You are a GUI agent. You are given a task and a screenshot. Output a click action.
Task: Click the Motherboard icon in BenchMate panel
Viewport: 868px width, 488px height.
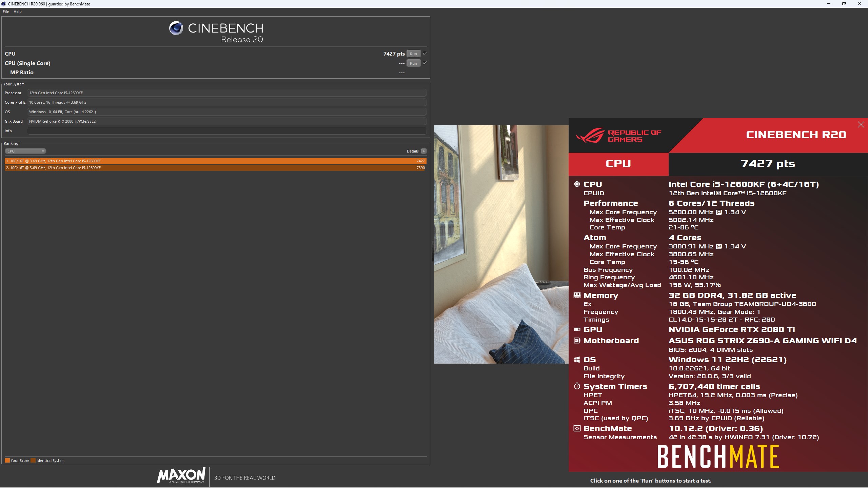click(x=577, y=341)
